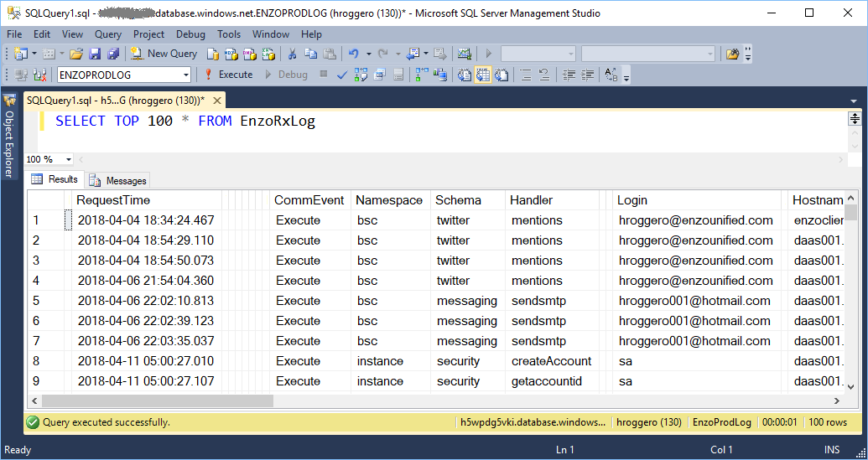Click the RequestTime column header
Viewport: 868px width, 460px height.
point(147,200)
